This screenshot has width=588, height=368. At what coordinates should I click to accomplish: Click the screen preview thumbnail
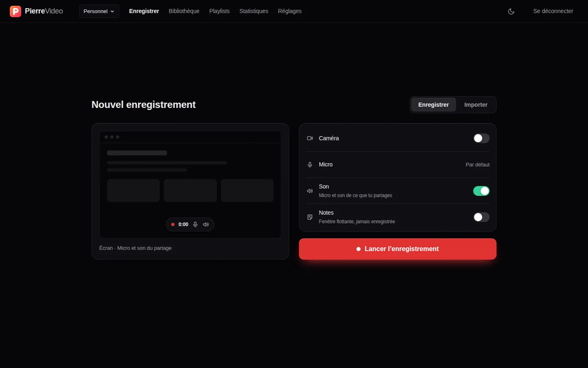(190, 184)
